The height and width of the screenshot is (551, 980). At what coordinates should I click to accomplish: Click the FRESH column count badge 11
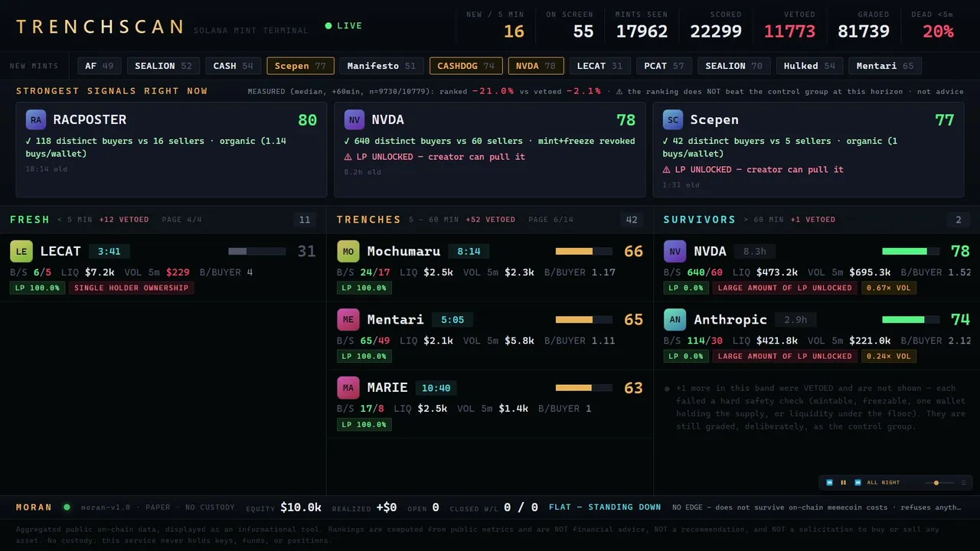305,220
